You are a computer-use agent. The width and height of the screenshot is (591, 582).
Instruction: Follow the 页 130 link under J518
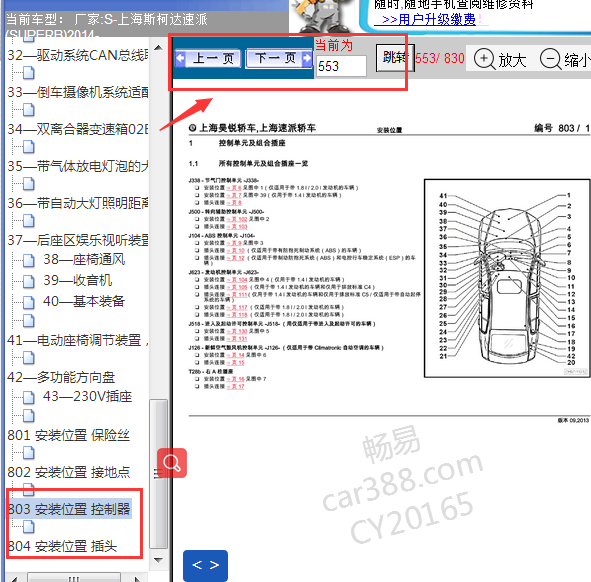(x=237, y=331)
